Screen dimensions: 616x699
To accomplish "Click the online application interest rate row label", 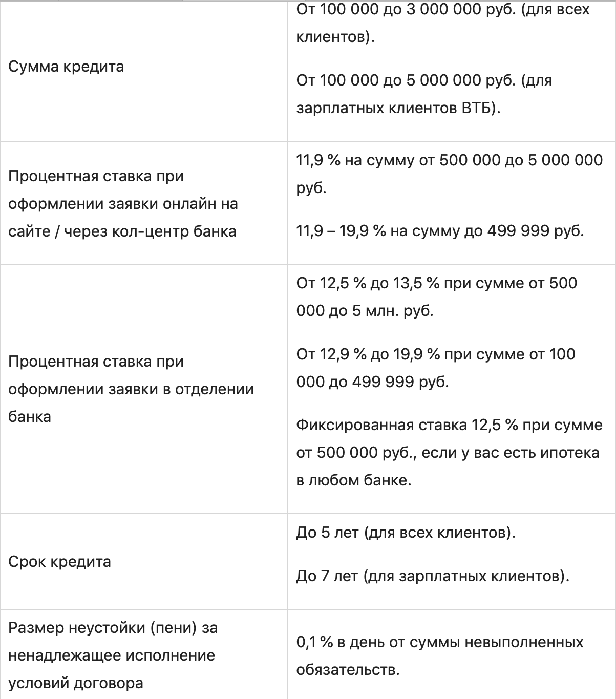I will (x=123, y=204).
